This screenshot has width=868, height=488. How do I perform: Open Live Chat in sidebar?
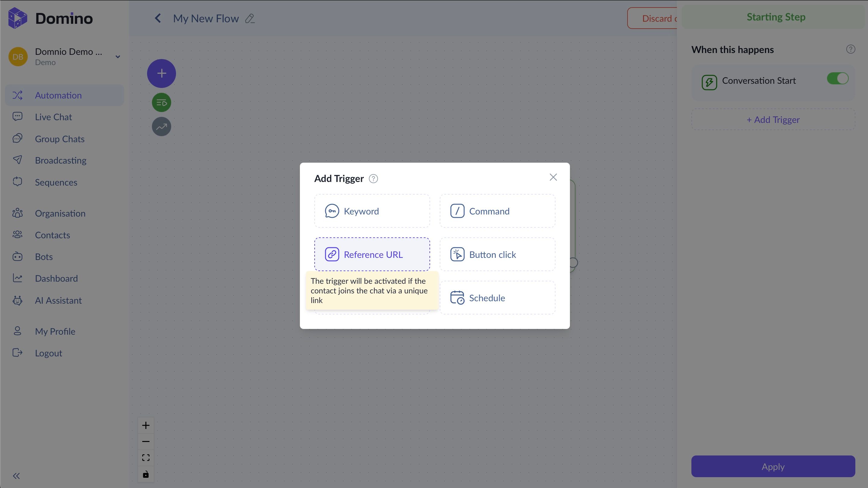[x=53, y=117]
